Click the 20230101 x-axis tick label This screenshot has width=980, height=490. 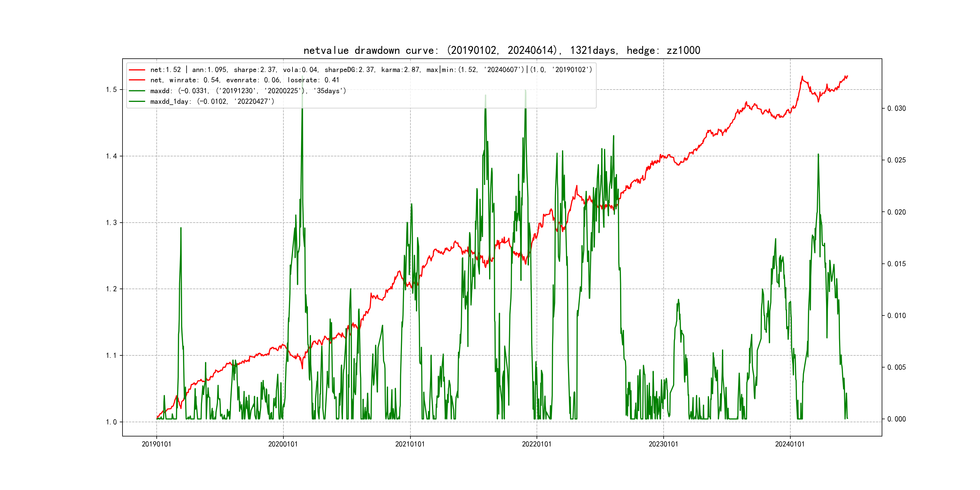(663, 444)
